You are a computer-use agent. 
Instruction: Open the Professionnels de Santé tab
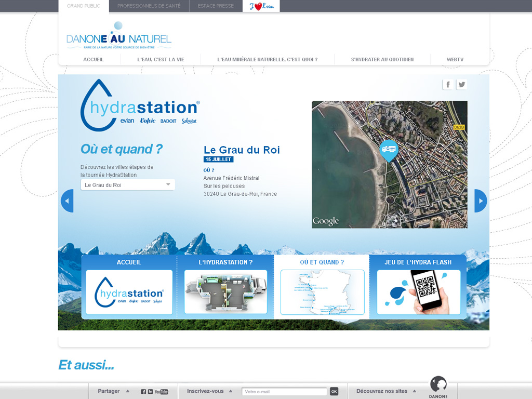tap(149, 6)
